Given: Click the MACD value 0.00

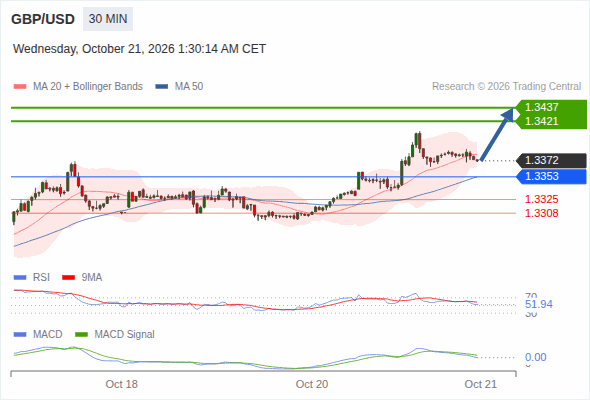Looking at the screenshot, I should click(x=535, y=357).
